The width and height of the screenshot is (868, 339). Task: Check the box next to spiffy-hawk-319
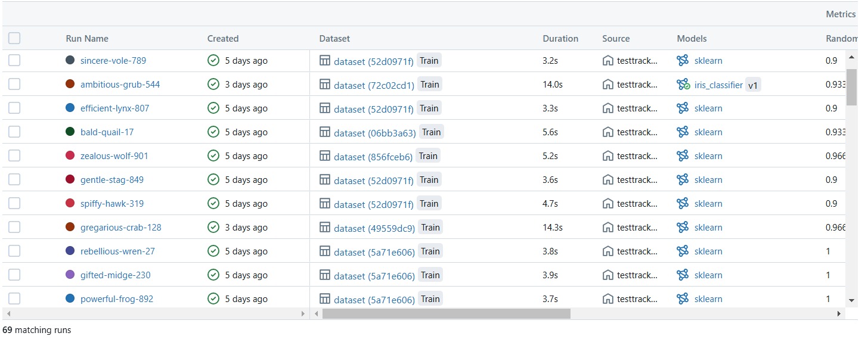[x=14, y=204]
